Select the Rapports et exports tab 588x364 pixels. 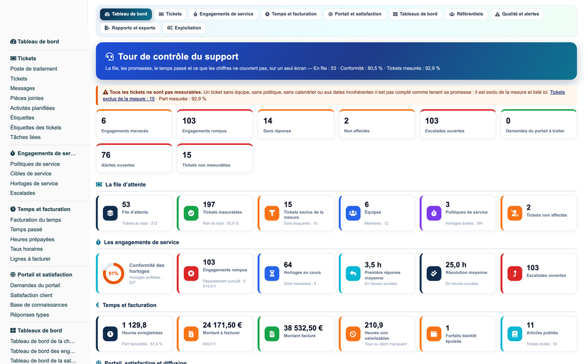[130, 28]
